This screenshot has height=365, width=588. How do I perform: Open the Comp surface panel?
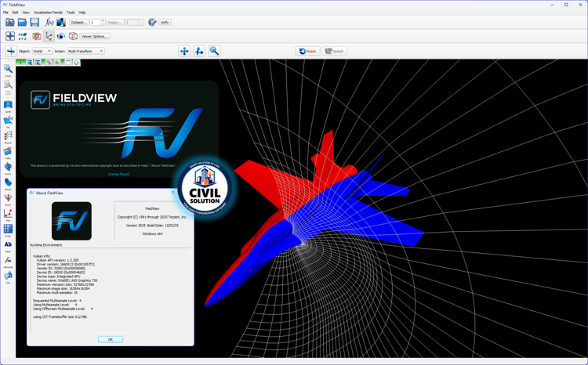pos(8,107)
